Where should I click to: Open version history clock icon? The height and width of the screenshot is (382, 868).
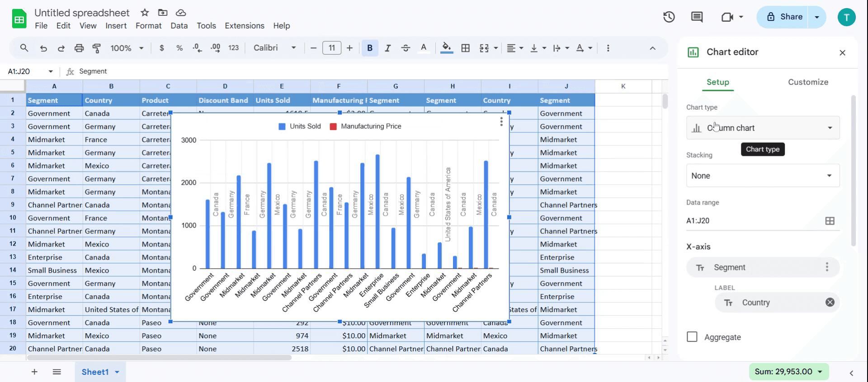pyautogui.click(x=669, y=17)
